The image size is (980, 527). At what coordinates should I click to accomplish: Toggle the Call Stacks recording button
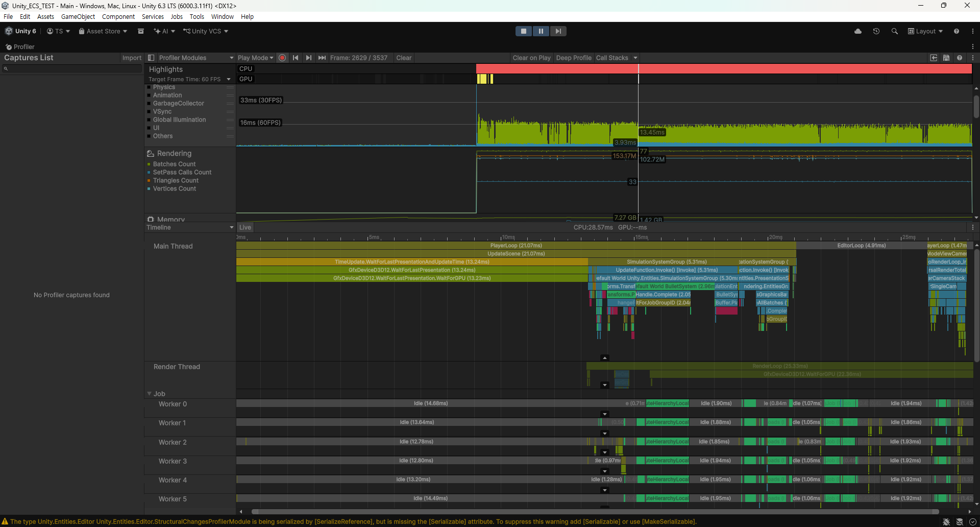612,58
